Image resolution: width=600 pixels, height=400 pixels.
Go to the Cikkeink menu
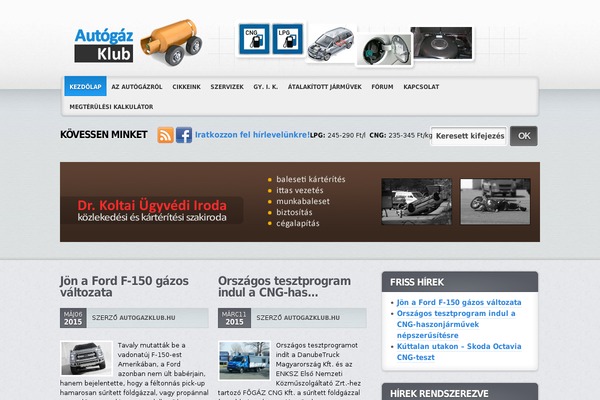186,87
